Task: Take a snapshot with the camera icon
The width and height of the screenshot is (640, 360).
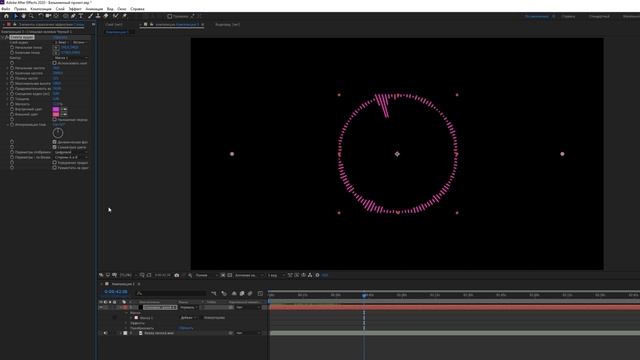Action: pyautogui.click(x=177, y=275)
